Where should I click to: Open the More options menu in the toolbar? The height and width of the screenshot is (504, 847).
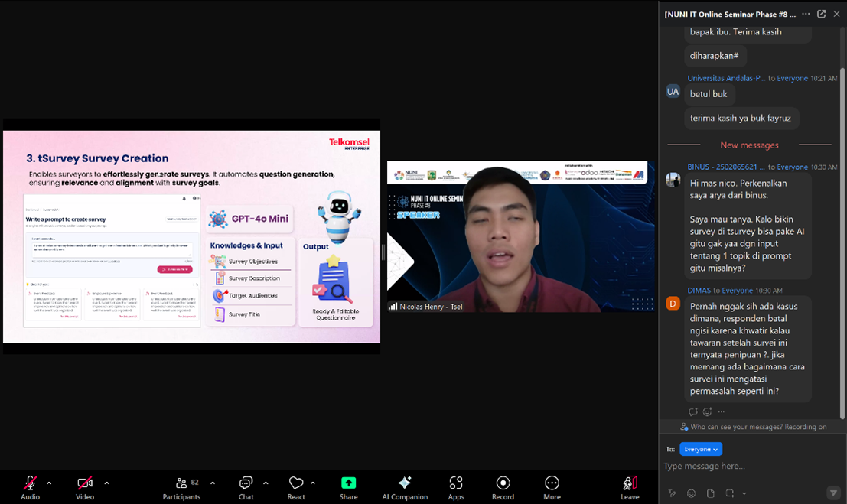coord(552,487)
